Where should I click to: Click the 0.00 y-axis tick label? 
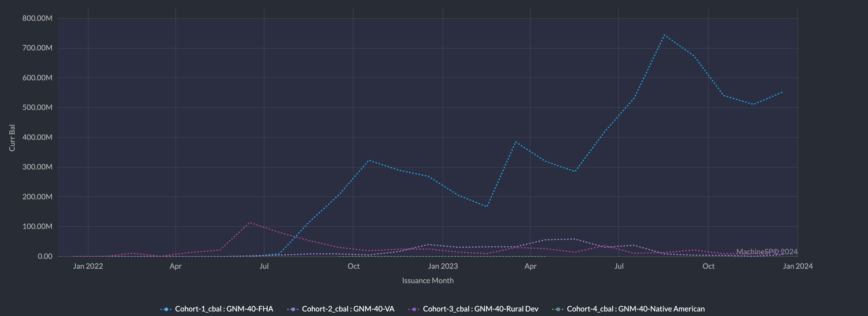coord(45,256)
